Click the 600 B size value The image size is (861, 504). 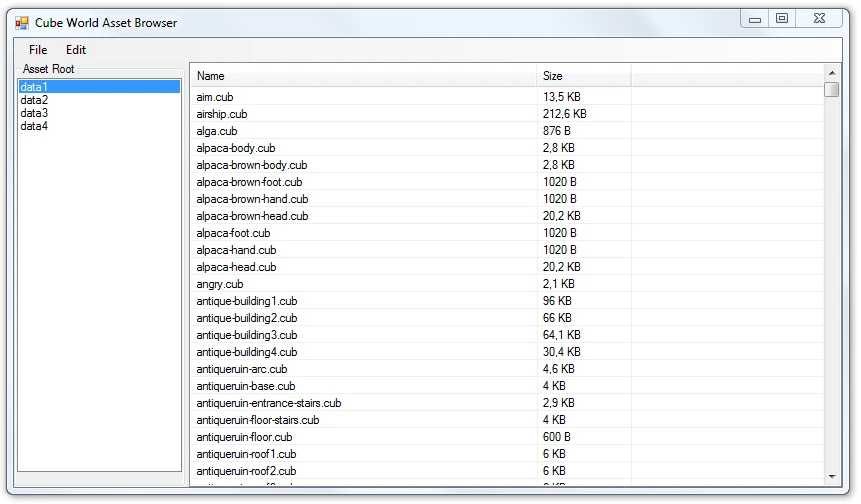[x=557, y=438]
